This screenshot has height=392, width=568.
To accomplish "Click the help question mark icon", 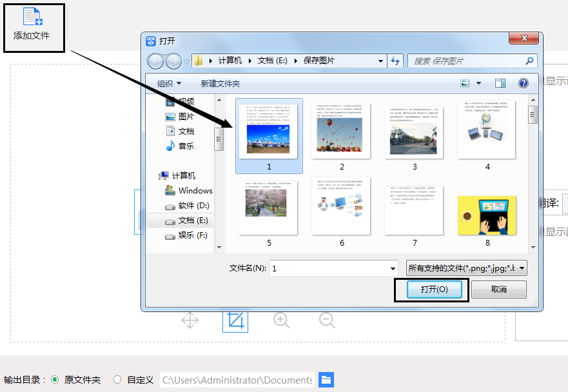I will coord(524,83).
